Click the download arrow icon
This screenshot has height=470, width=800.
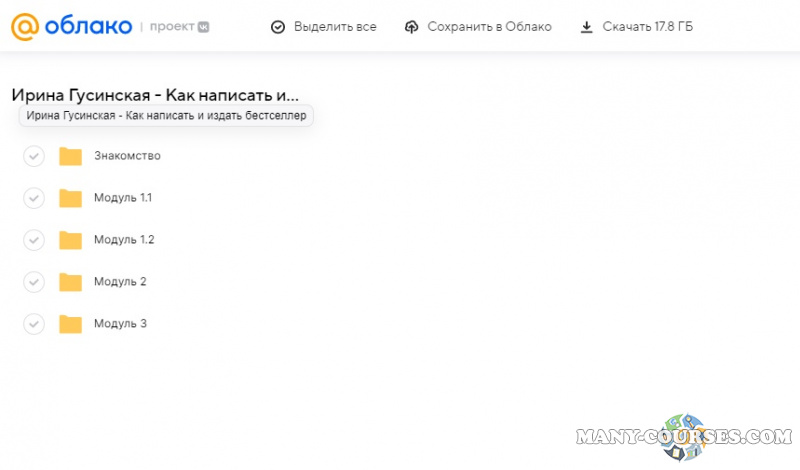tap(587, 27)
